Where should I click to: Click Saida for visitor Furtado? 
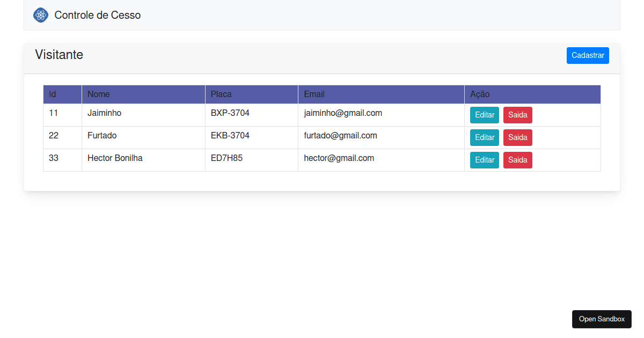[517, 137]
